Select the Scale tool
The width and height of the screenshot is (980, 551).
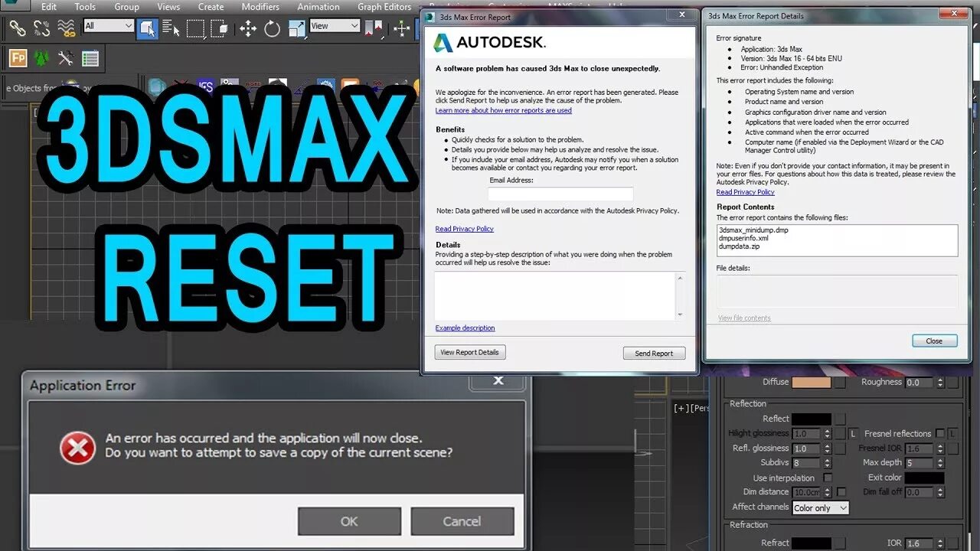click(x=296, y=29)
